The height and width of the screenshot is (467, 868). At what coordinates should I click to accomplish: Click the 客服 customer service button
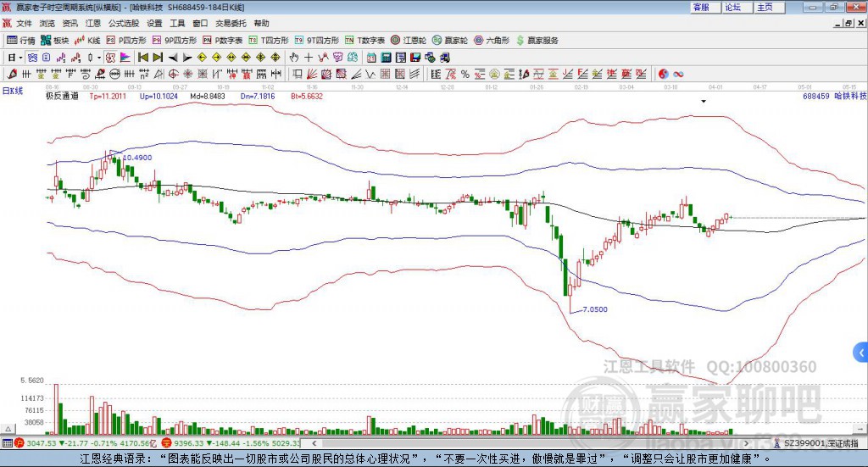point(706,7)
